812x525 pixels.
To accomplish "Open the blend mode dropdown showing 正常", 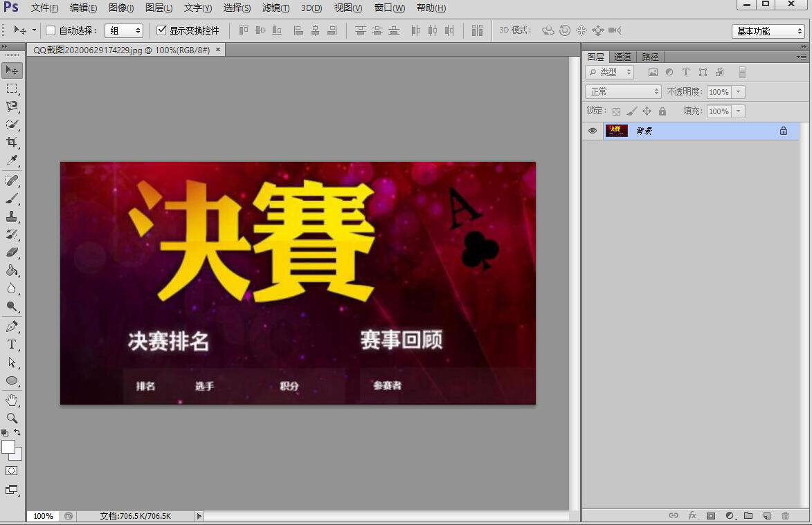I will coord(622,91).
